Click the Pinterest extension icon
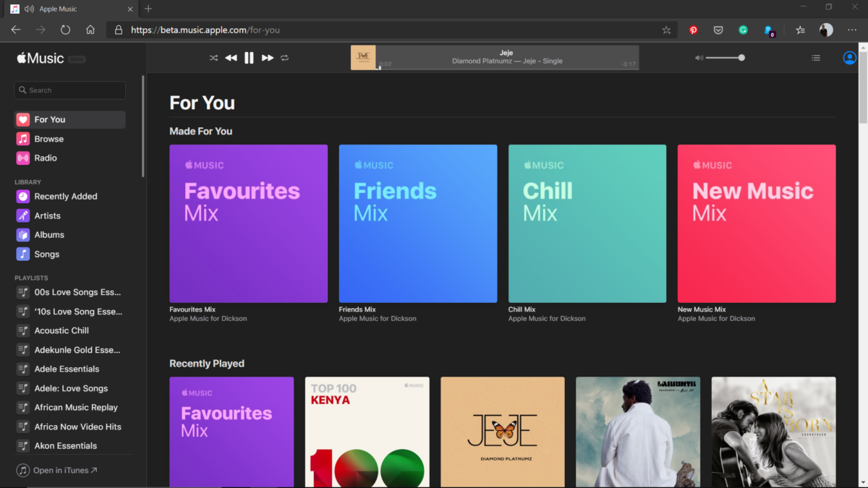The image size is (868, 488). pyautogui.click(x=693, y=30)
